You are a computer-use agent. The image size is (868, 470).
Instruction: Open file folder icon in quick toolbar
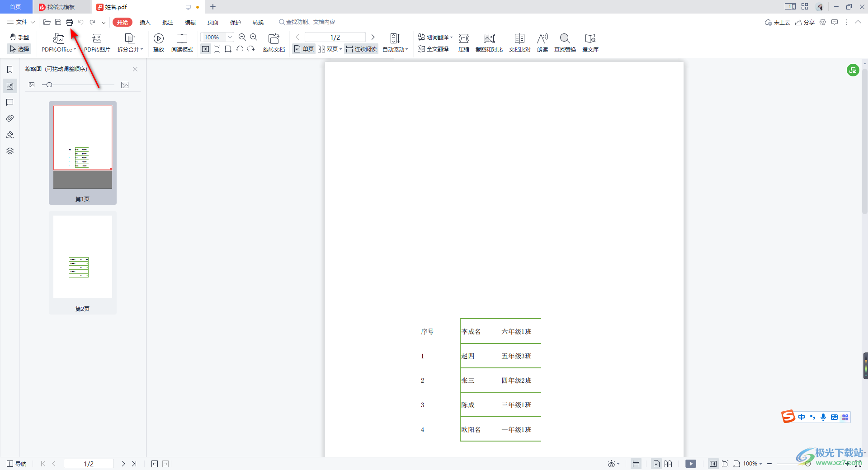pos(47,22)
